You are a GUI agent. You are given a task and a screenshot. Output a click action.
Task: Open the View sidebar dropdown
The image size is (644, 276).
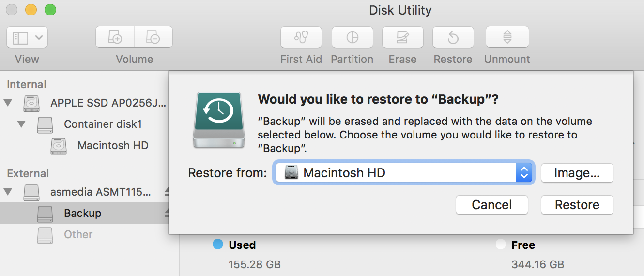click(x=27, y=37)
